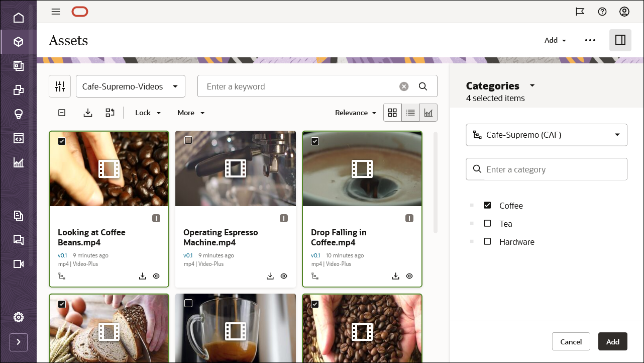The image size is (644, 363).
Task: Switch to grid view of assets
Action: click(x=392, y=113)
